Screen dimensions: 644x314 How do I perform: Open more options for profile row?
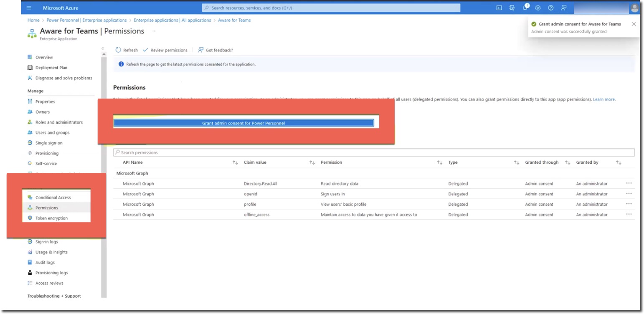coord(629,204)
